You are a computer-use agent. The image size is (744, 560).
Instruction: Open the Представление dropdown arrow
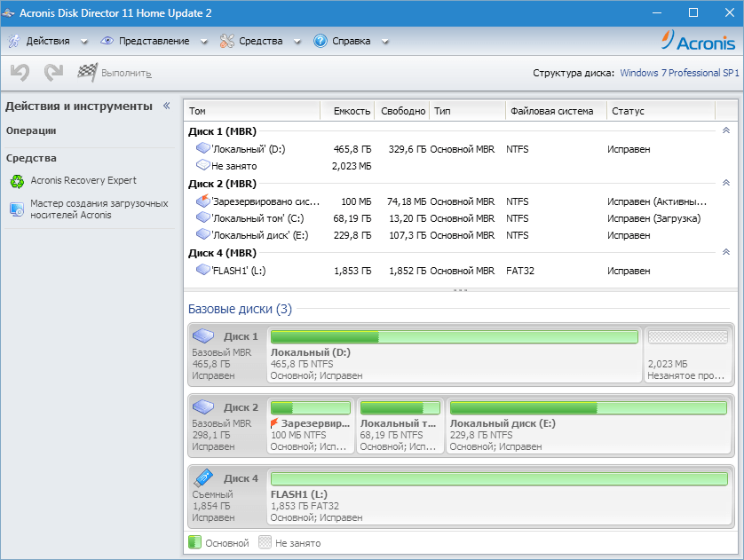click(204, 42)
